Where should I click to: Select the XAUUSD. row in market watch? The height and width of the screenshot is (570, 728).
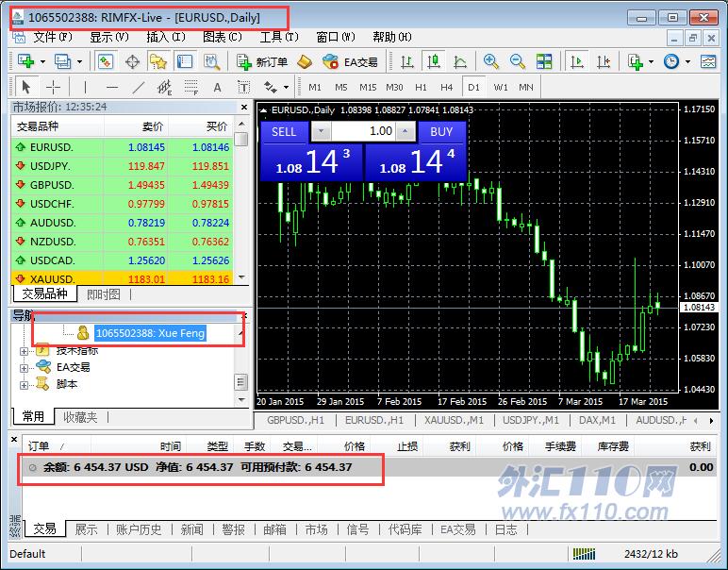[x=123, y=278]
